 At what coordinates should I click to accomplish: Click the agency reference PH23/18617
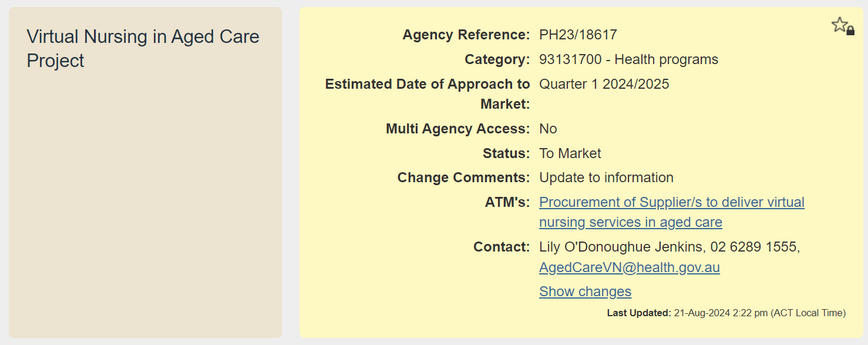coord(578,35)
